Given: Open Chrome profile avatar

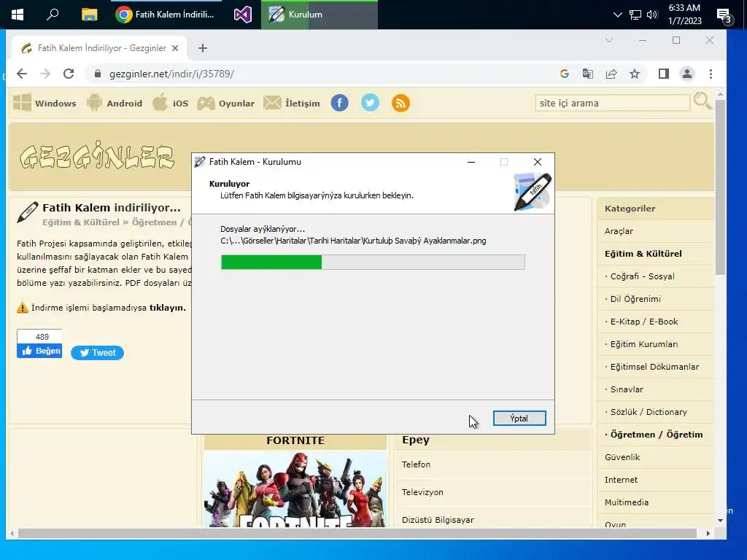Looking at the screenshot, I should click(687, 74).
